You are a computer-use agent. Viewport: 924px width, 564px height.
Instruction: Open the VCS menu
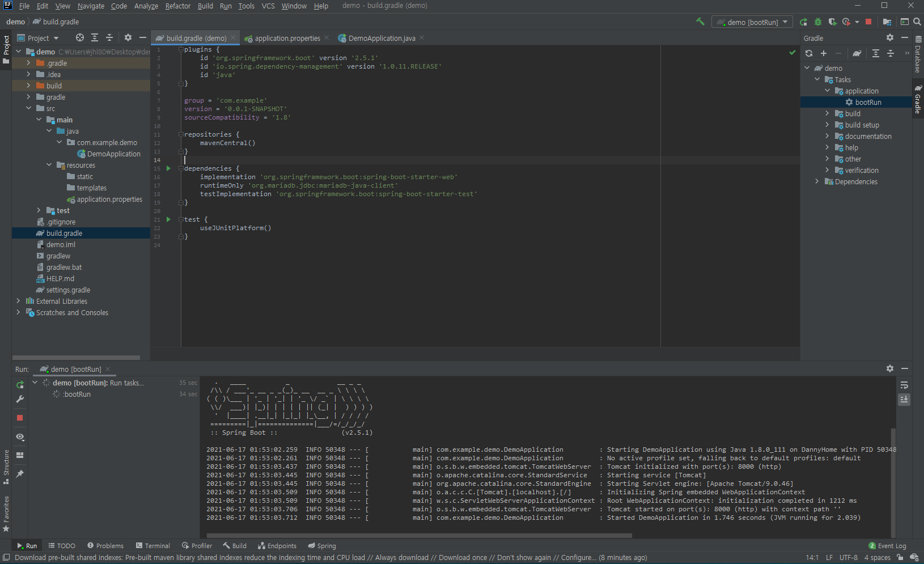268,6
